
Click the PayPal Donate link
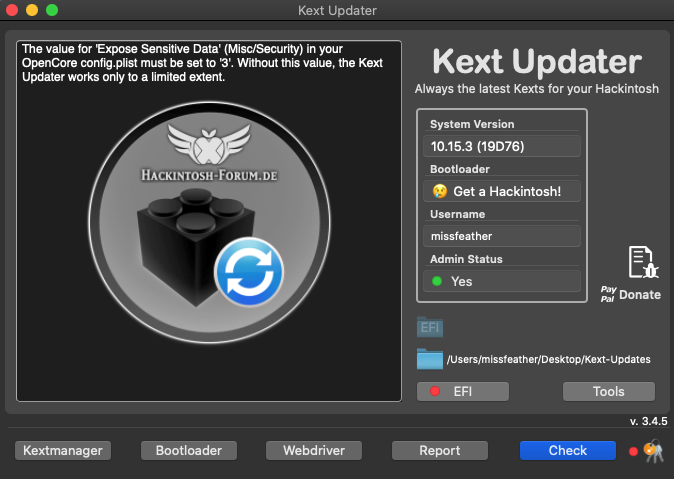click(630, 294)
